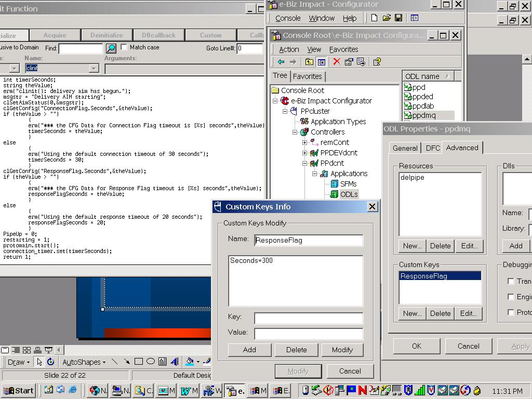Click the Up one level folder icon
Image resolution: width=532 pixels, height=399 pixels.
(309, 62)
